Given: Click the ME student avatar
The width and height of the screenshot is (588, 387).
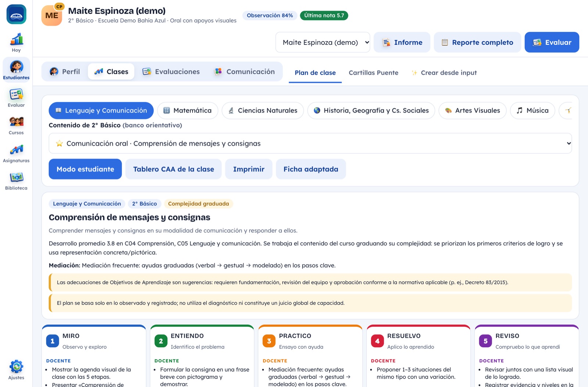Looking at the screenshot, I should pyautogui.click(x=52, y=15).
